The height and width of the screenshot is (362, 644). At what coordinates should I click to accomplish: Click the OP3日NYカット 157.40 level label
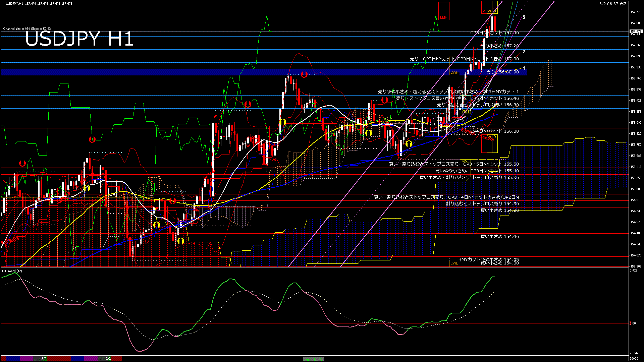click(494, 33)
